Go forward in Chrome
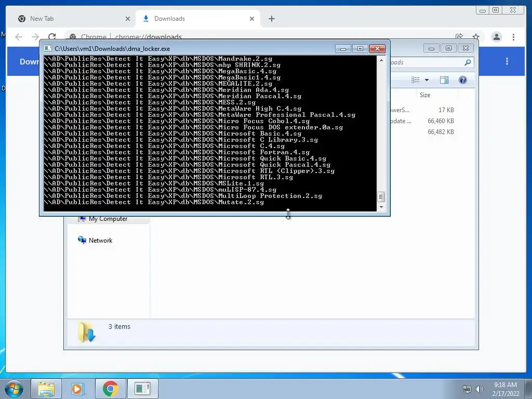 coord(35,37)
